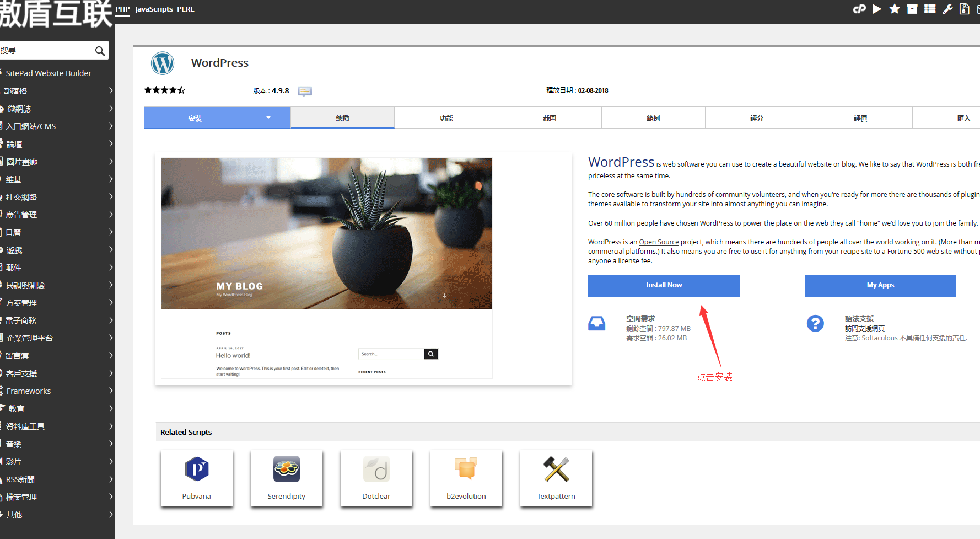Image resolution: width=980 pixels, height=539 pixels.
Task: Click the archive box installations icon
Action: 912,9
